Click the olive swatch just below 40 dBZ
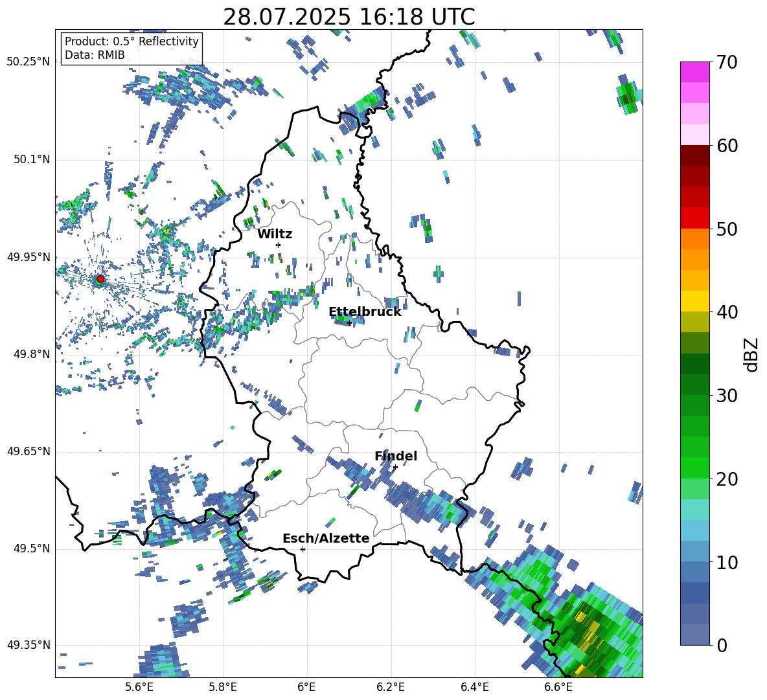767x700 pixels. point(694,322)
